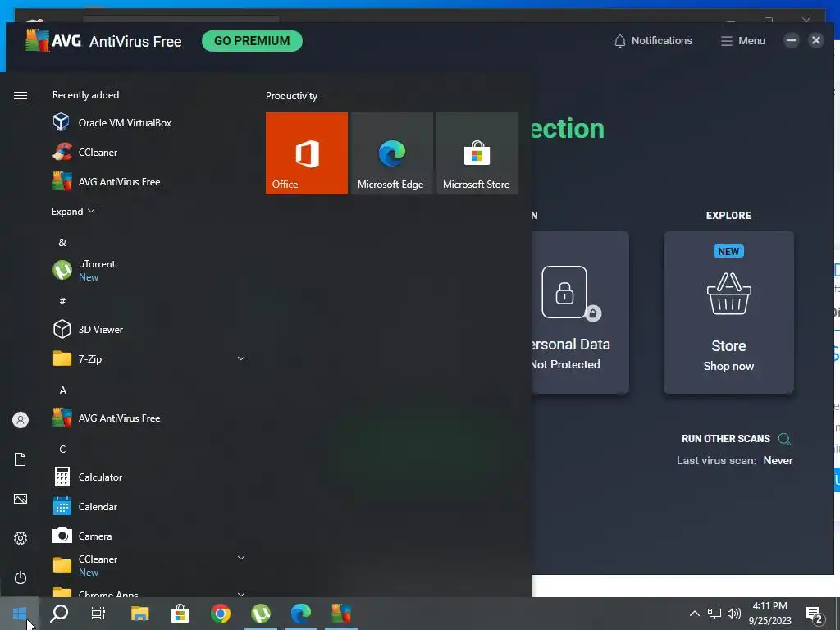Viewport: 840px width, 630px height.
Task: Switch to AVG on the taskbar
Action: pos(341,614)
